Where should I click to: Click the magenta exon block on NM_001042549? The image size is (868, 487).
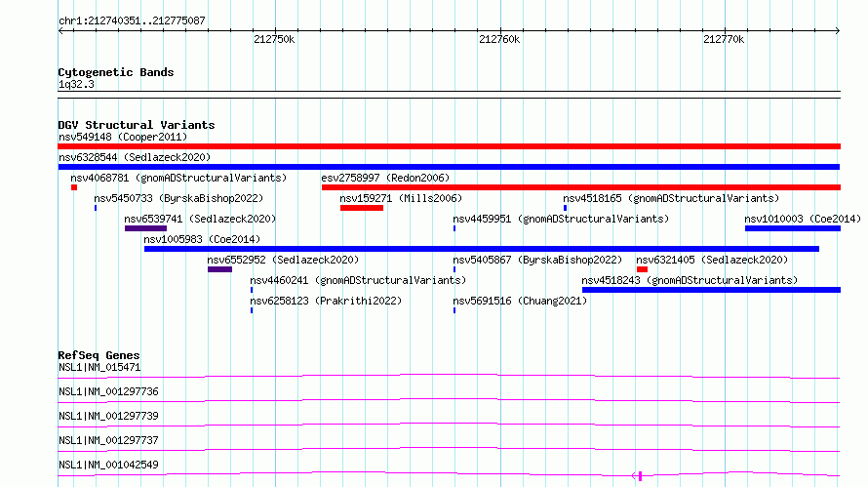(x=640, y=476)
